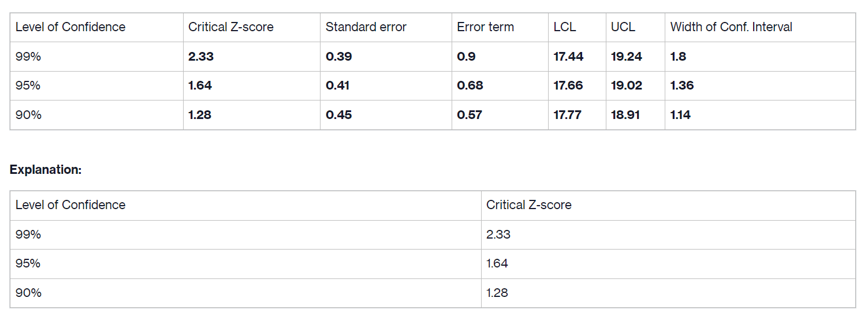Click the width value 1.14
This screenshot has height=331, width=868.
tap(680, 115)
